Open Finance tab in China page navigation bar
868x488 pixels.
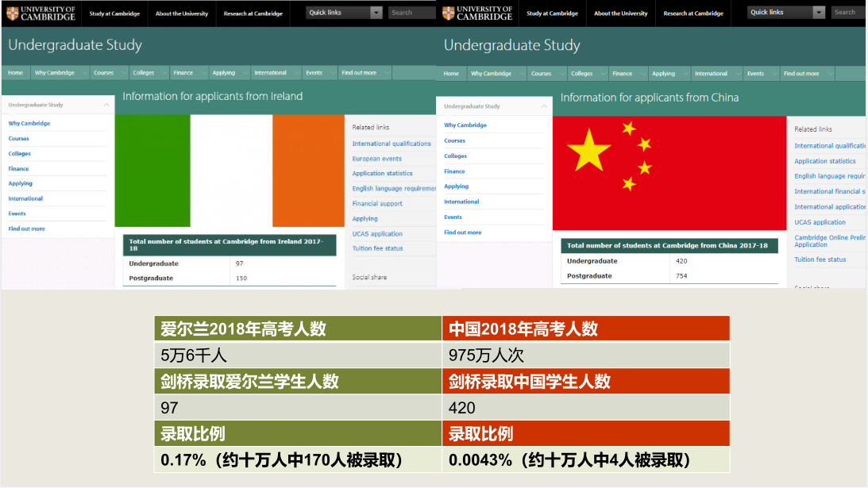pyautogui.click(x=623, y=73)
